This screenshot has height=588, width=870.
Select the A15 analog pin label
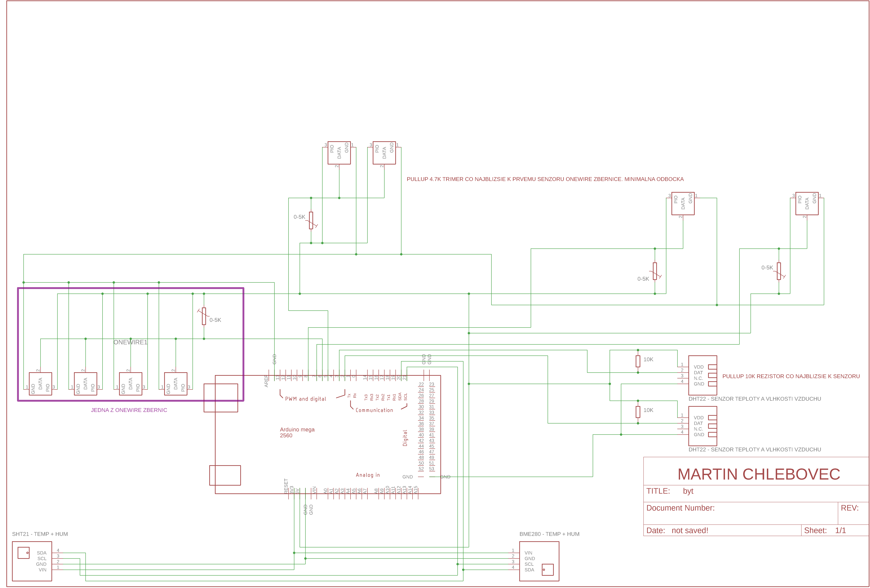[416, 490]
